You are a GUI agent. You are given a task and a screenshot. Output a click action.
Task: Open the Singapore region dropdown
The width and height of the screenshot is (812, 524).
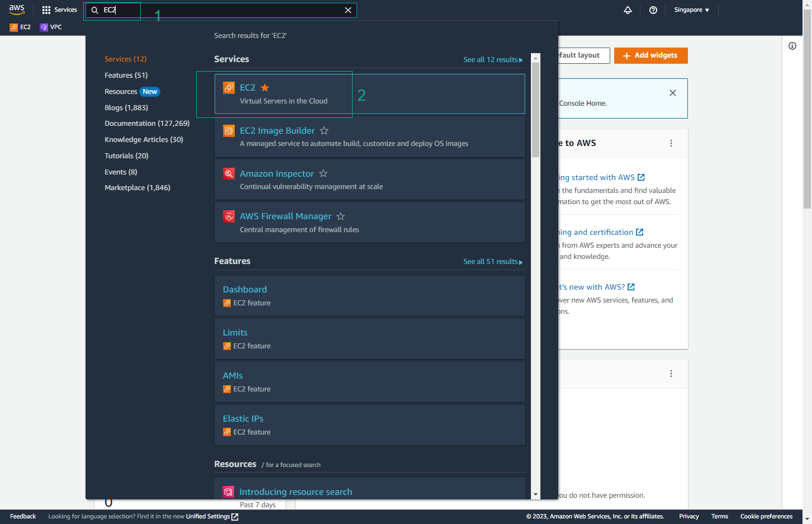point(691,10)
